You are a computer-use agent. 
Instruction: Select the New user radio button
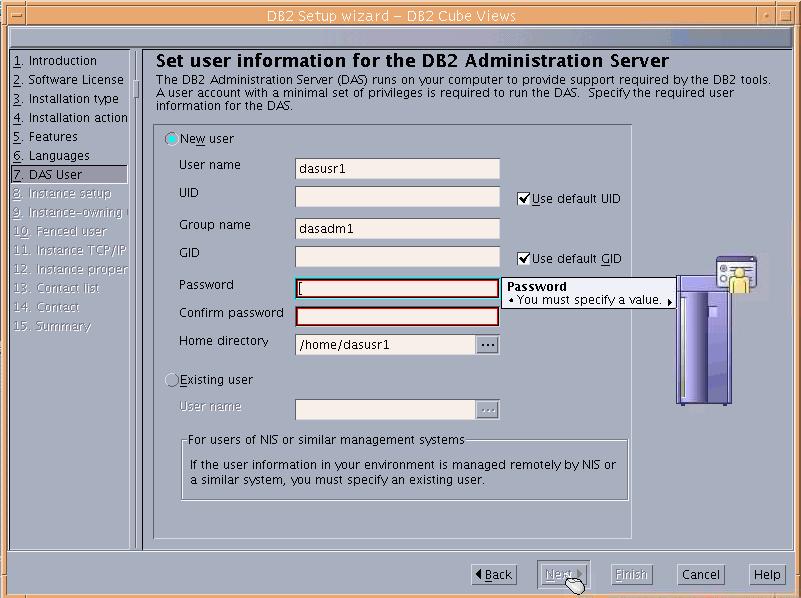click(x=171, y=139)
